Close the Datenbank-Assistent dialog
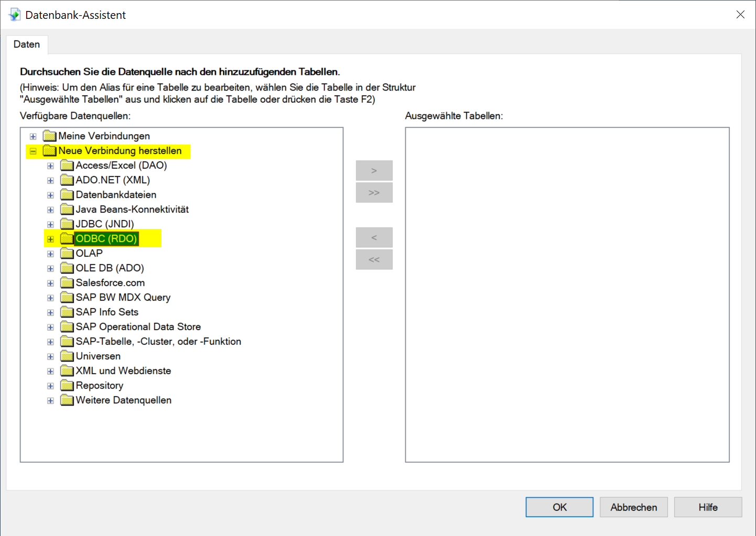The width and height of the screenshot is (756, 536). coord(740,15)
